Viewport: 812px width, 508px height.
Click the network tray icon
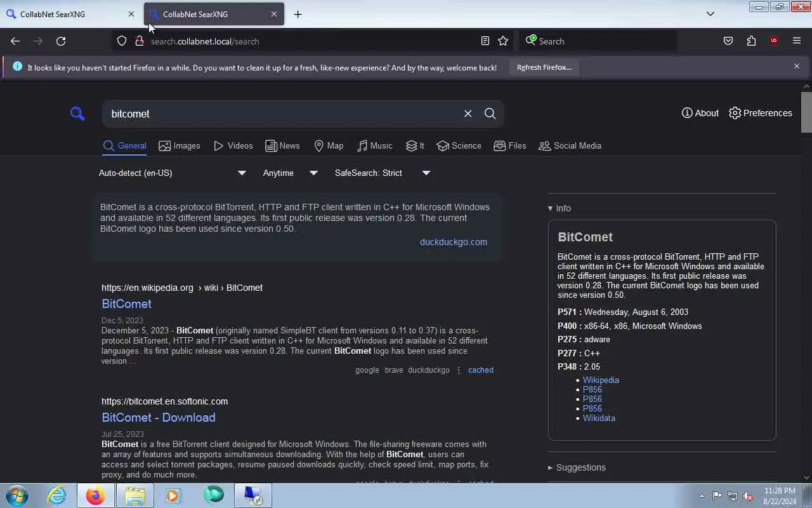733,497
